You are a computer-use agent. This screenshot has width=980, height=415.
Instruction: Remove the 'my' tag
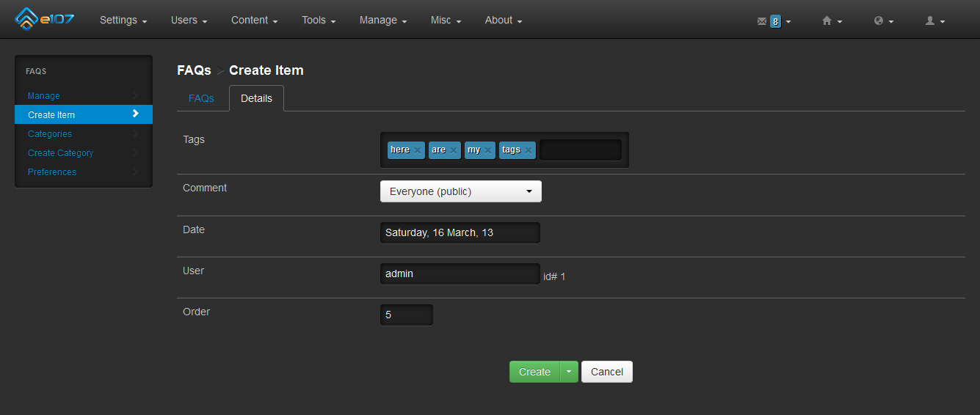[488, 150]
